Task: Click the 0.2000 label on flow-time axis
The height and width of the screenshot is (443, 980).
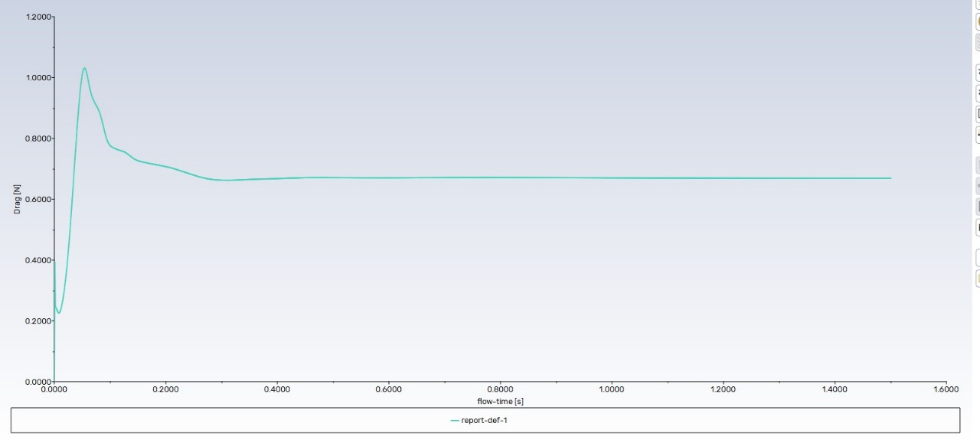Action: coord(165,389)
